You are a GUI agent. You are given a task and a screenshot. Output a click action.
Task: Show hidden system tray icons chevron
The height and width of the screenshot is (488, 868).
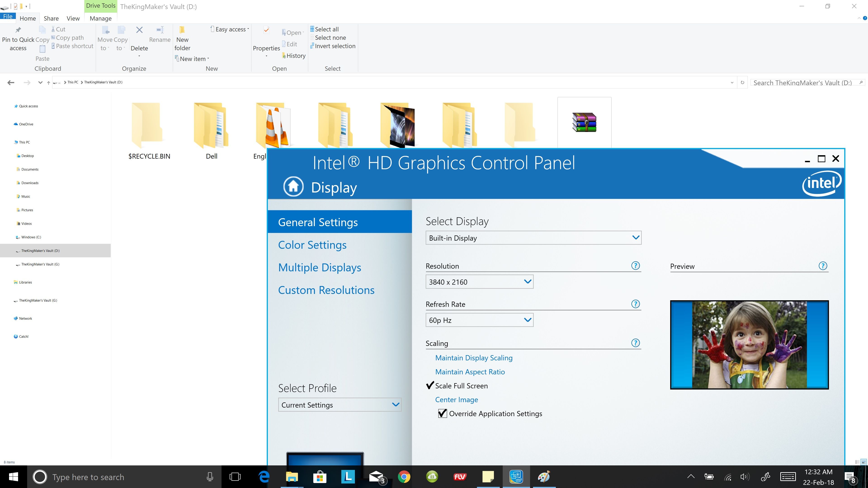[691, 476]
